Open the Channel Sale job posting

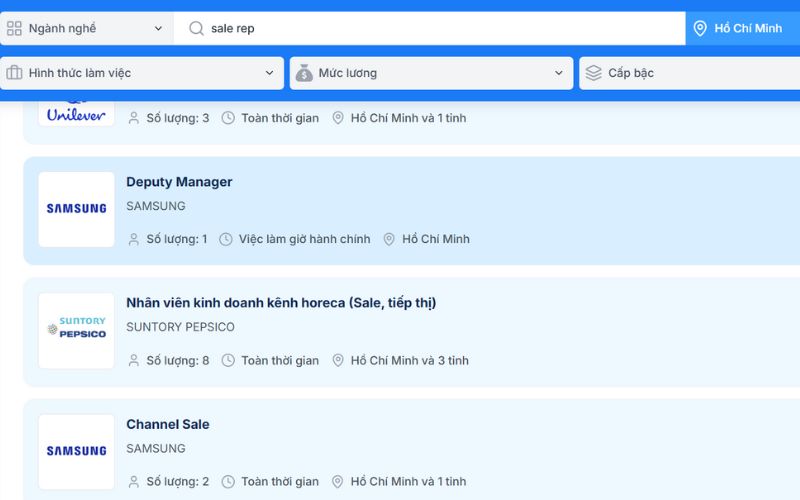click(x=168, y=424)
